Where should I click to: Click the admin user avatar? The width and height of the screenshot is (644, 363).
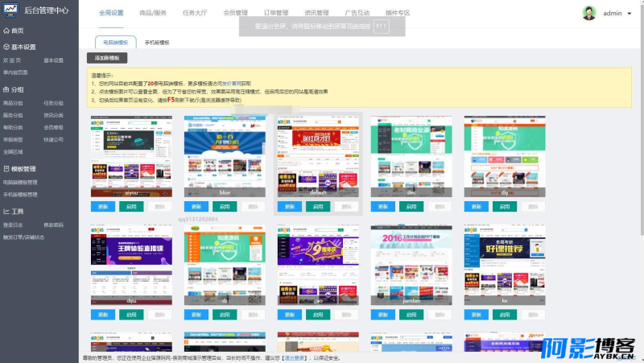(589, 13)
